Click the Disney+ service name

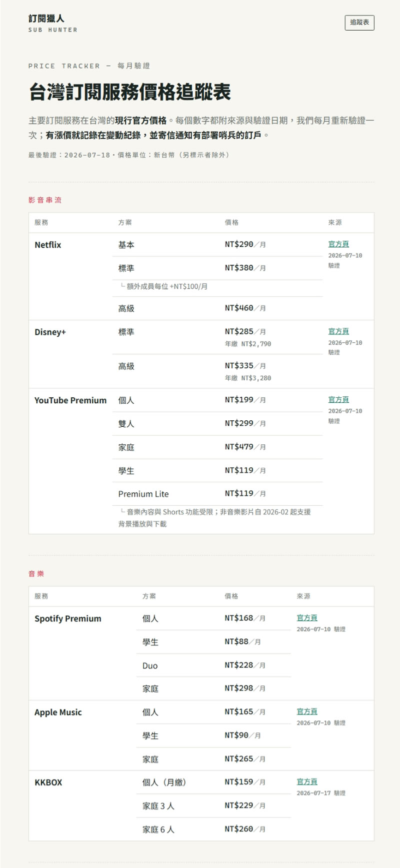[50, 332]
